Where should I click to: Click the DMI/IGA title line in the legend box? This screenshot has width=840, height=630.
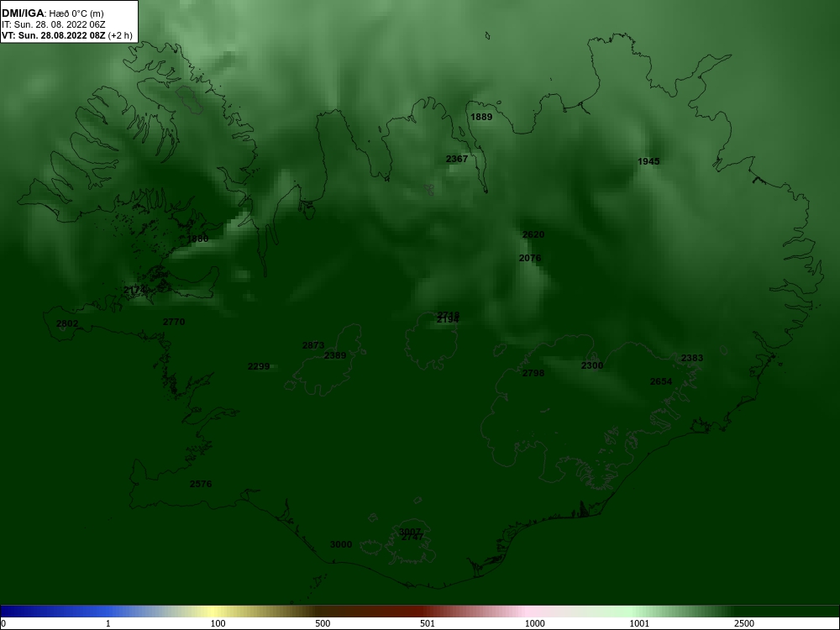click(52, 13)
